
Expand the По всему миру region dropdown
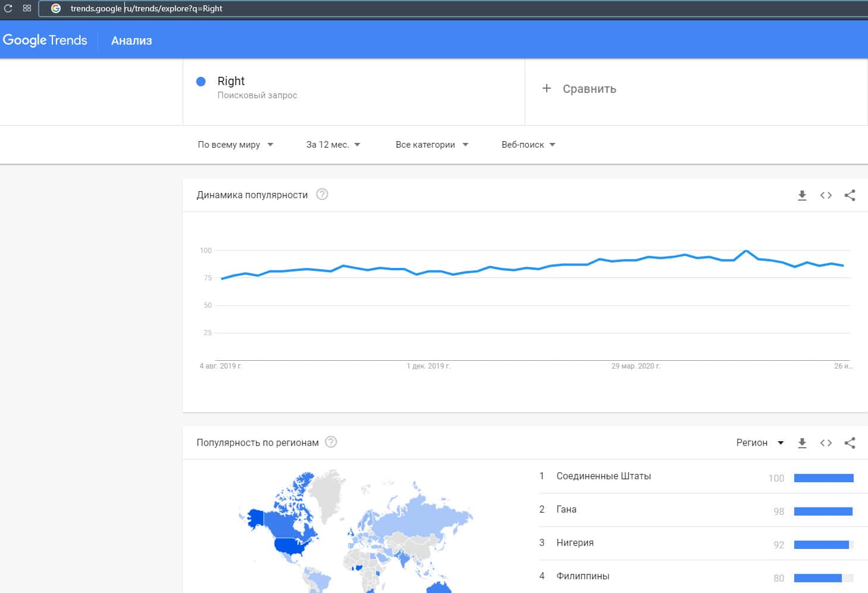tap(235, 145)
